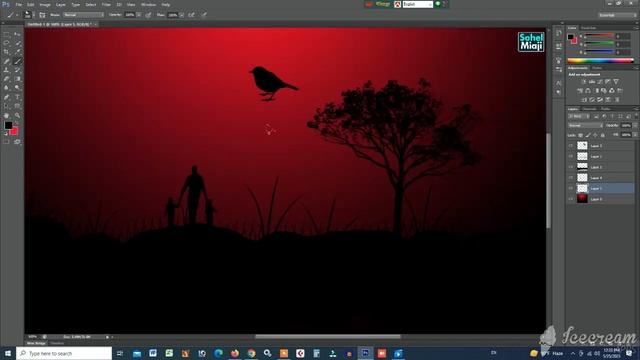Open Firefox from the taskbar
This screenshot has height=360, width=640.
click(x=235, y=353)
